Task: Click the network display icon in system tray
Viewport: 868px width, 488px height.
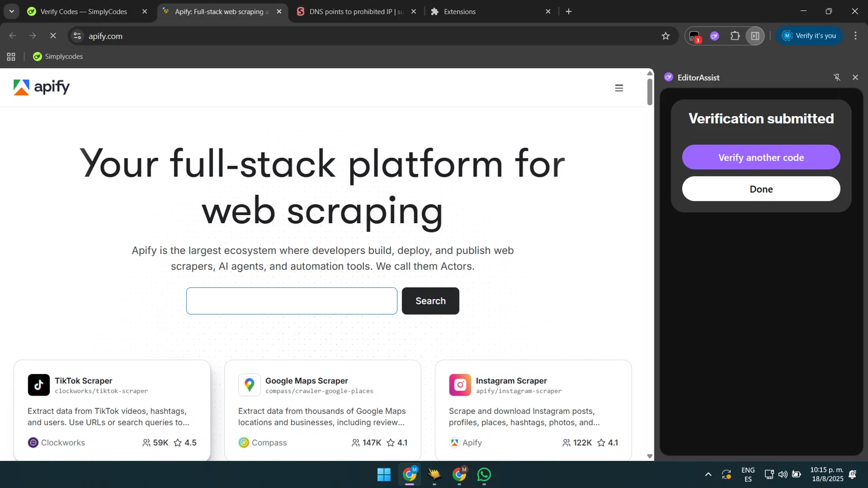Action: 769,475
